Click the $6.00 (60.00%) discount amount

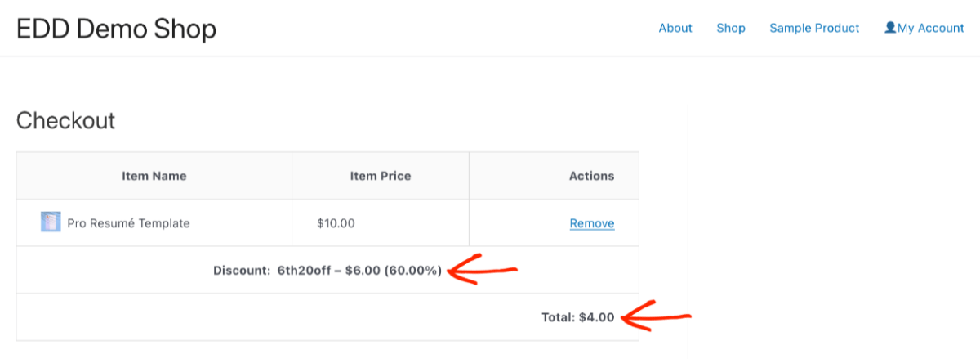pos(396,271)
